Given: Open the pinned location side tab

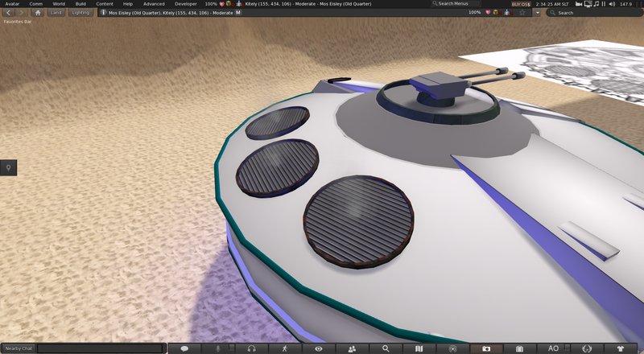Looking at the screenshot, I should coord(8,167).
